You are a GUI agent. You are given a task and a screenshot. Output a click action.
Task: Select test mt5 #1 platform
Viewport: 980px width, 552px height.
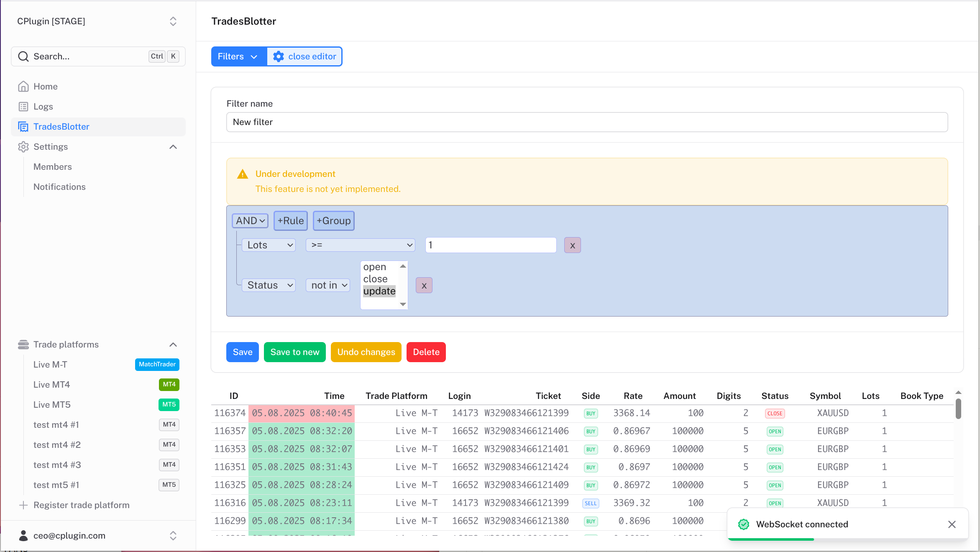pyautogui.click(x=56, y=485)
